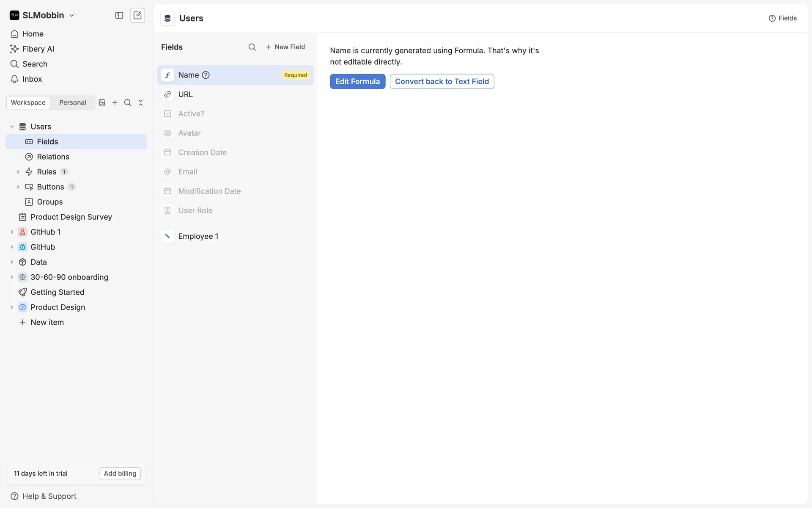The height and width of the screenshot is (508, 812).
Task: Expand the Rules section
Action: click(x=18, y=172)
